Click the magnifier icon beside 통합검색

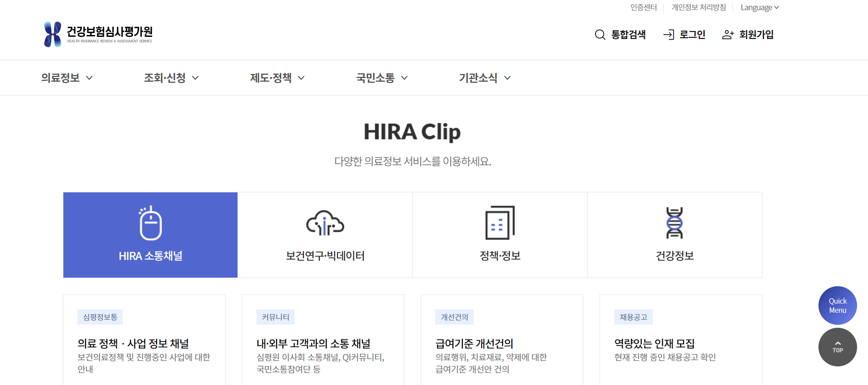click(600, 35)
